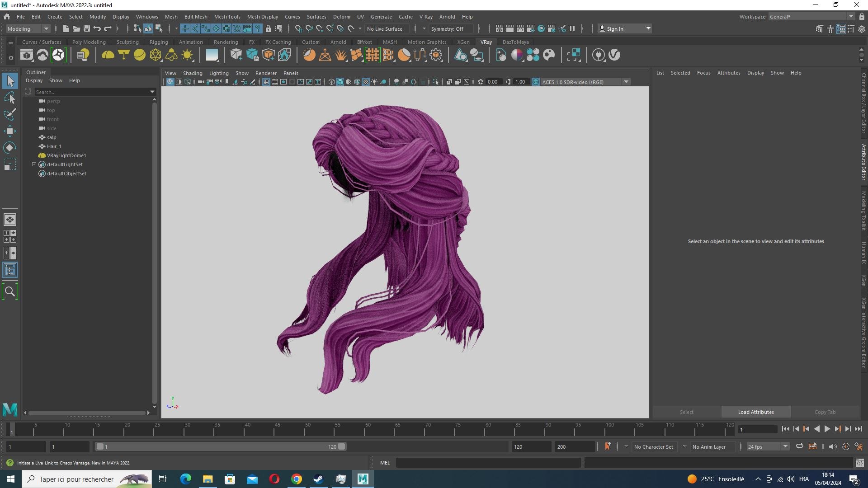Click the VRay sun shelf icon

pos(187,55)
